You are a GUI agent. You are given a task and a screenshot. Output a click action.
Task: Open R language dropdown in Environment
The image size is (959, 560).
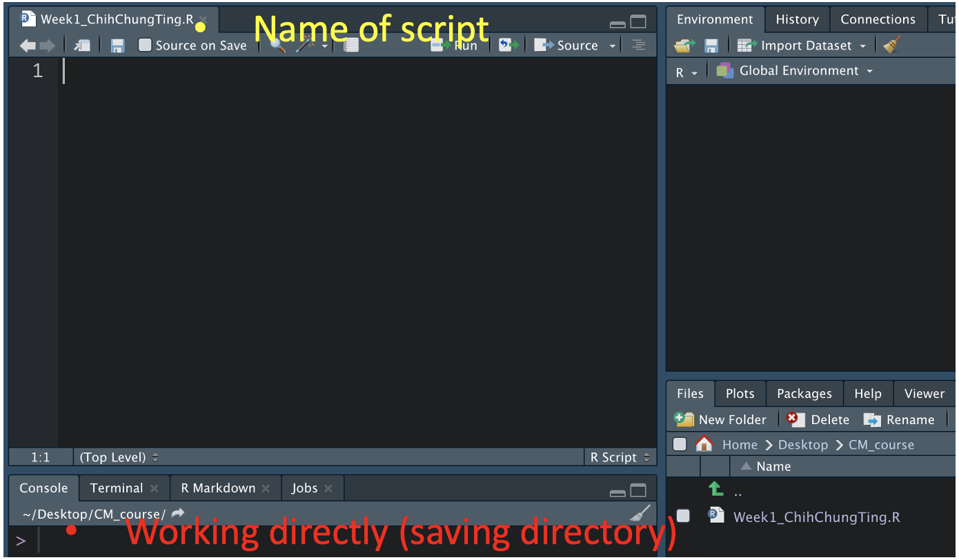tap(686, 72)
